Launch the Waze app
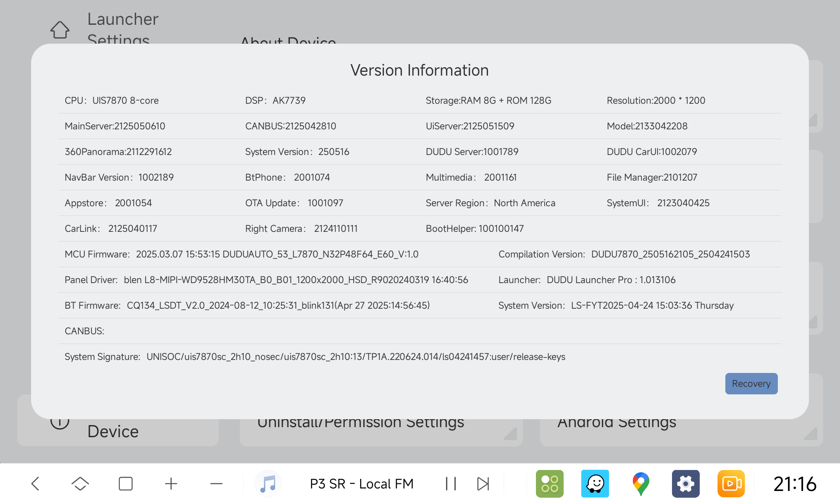The width and height of the screenshot is (840, 504). pos(595,483)
